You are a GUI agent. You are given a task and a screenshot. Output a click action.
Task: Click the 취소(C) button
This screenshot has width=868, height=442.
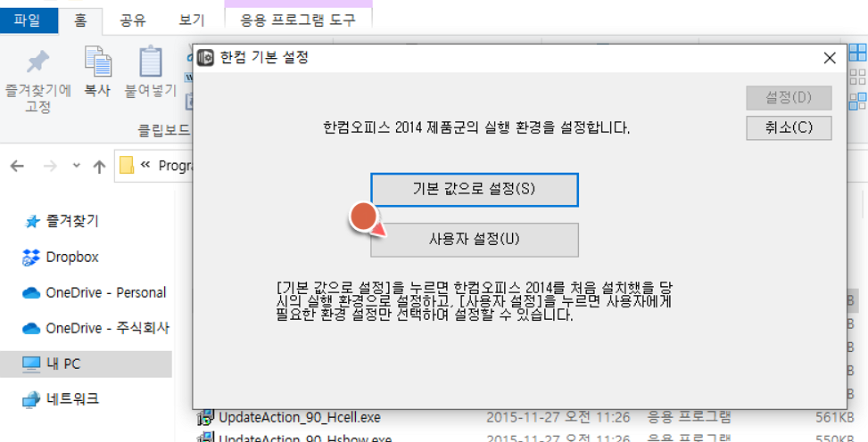pyautogui.click(x=789, y=127)
